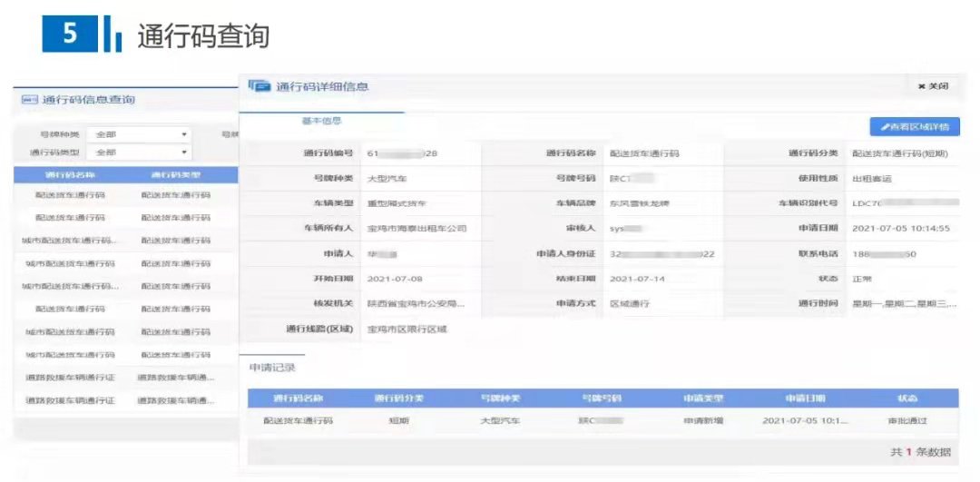The height and width of the screenshot is (482, 980).
Task: Select the first 配送货车通行码 row in list
Action: tap(70, 195)
